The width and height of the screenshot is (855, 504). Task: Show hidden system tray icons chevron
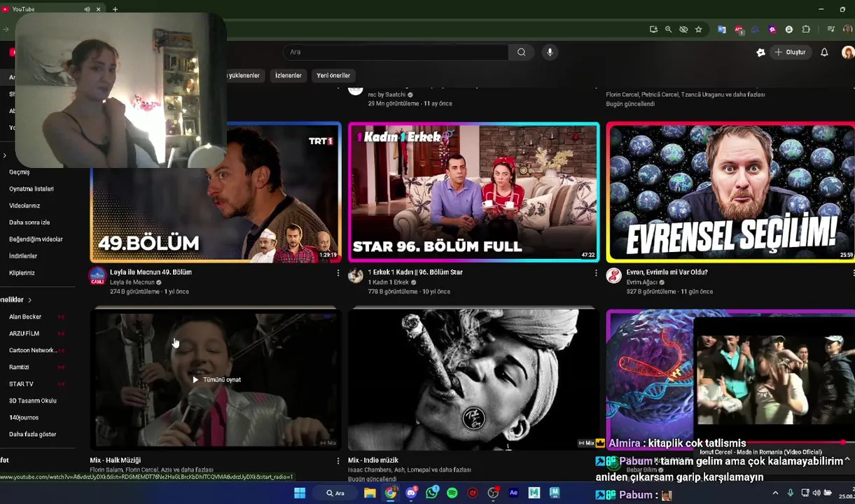point(777,493)
